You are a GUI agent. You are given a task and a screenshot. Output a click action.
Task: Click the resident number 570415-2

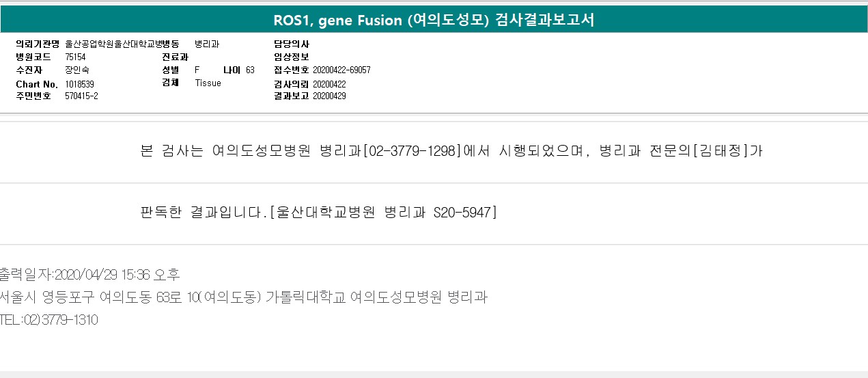pyautogui.click(x=81, y=96)
